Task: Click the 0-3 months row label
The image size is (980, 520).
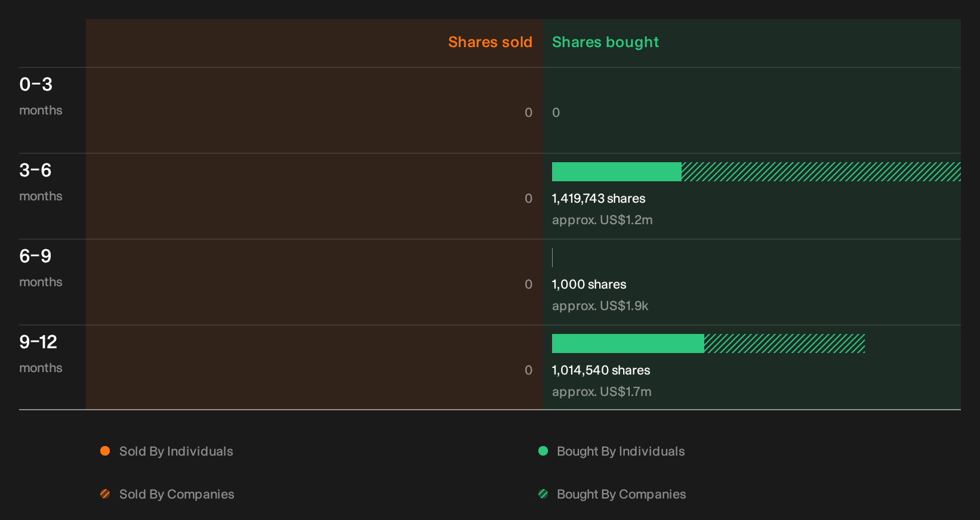Action: [41, 96]
